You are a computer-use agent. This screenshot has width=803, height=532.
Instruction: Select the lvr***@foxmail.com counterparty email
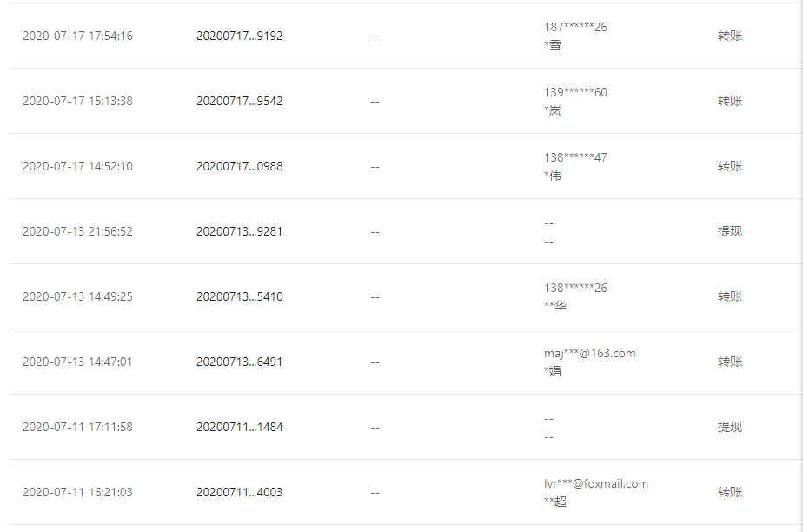tap(595, 483)
